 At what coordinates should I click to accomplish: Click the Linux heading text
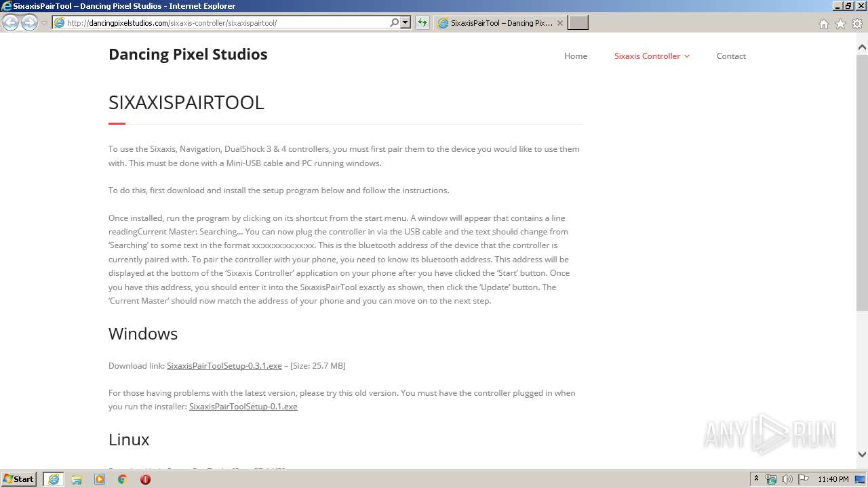pos(129,439)
